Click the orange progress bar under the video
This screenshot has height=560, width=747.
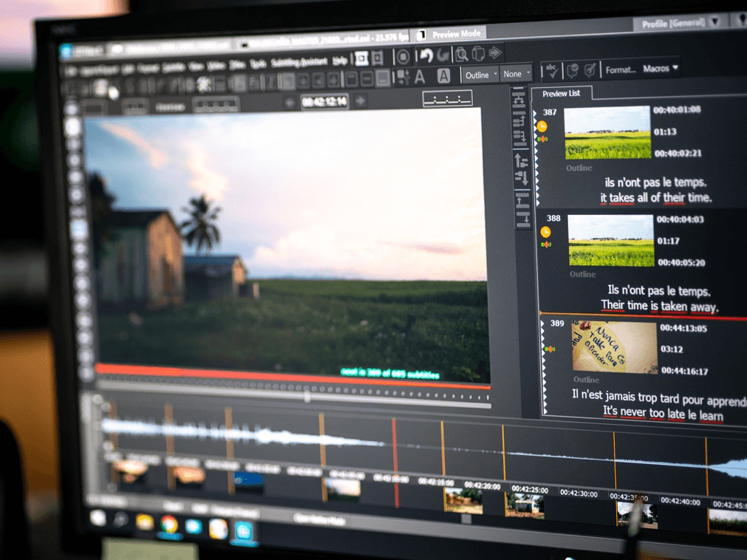pyautogui.click(x=293, y=377)
